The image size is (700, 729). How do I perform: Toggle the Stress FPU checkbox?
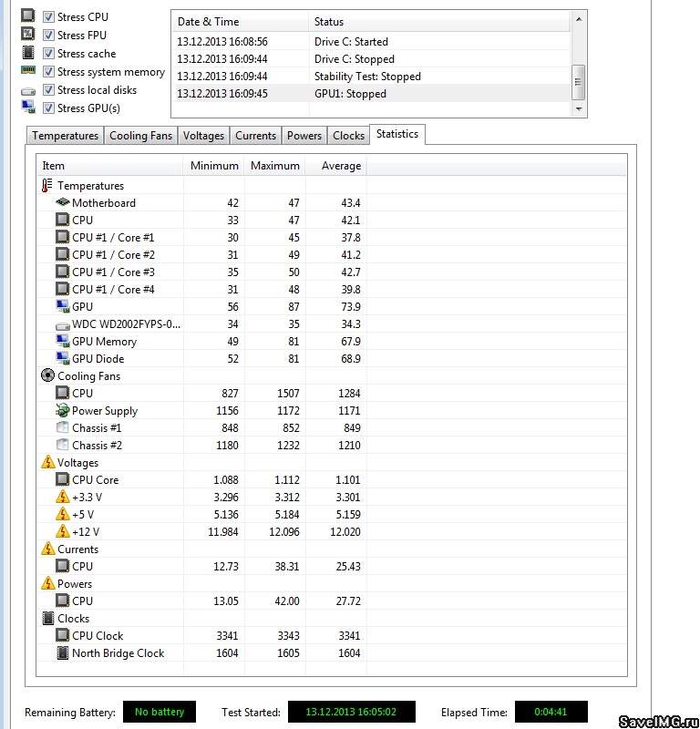point(48,36)
